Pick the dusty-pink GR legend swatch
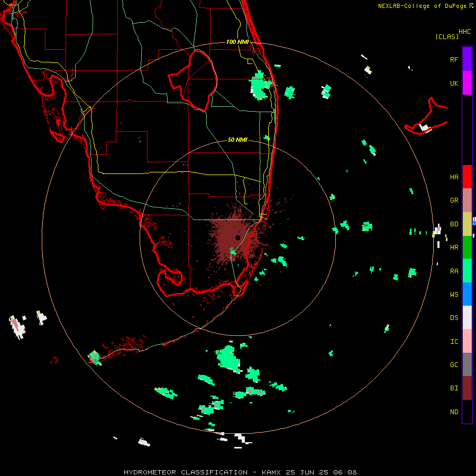Screen dimensions: 476x476 pos(467,200)
